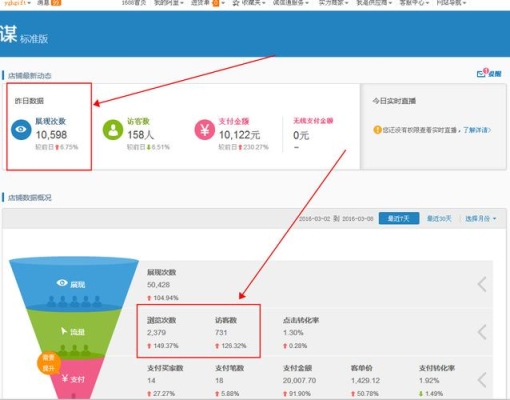This screenshot has height=400, width=510.
Task: Click the orange warning icon under 今日实时直播
Action: pos(377,130)
